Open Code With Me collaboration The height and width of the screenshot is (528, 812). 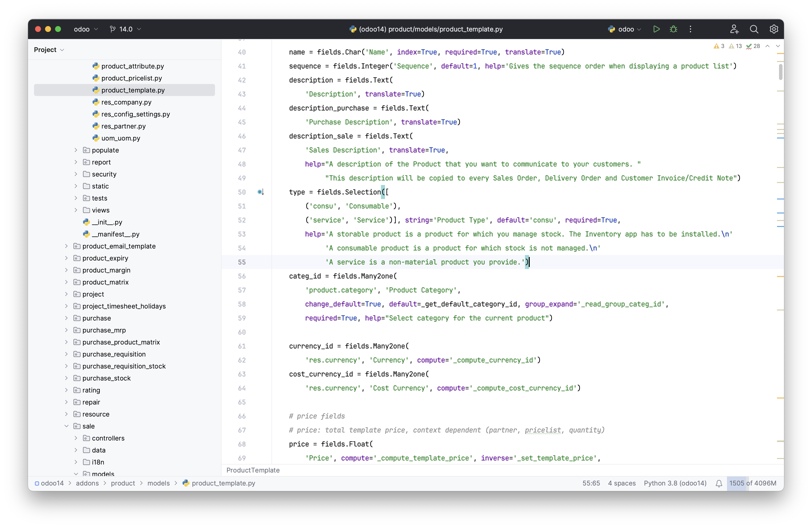(x=734, y=29)
